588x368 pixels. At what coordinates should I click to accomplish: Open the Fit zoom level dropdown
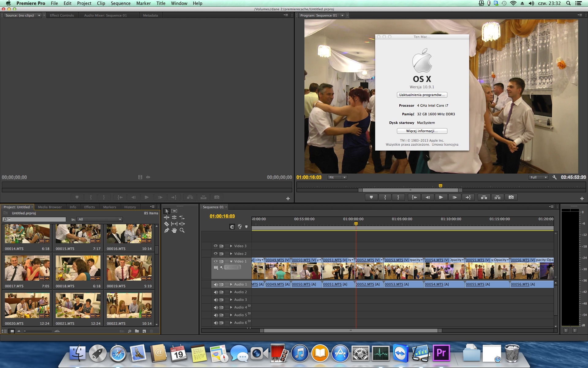click(337, 177)
